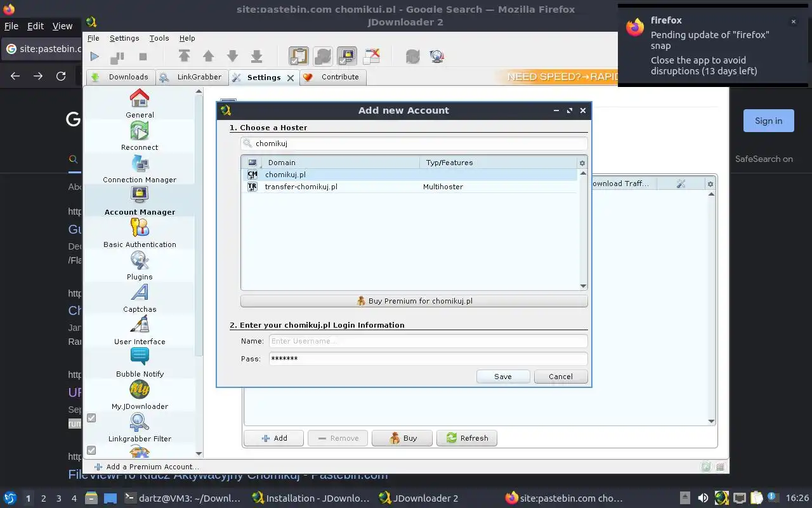Click settings sidebar scroll up arrow
812x508 pixels.
tap(199, 91)
